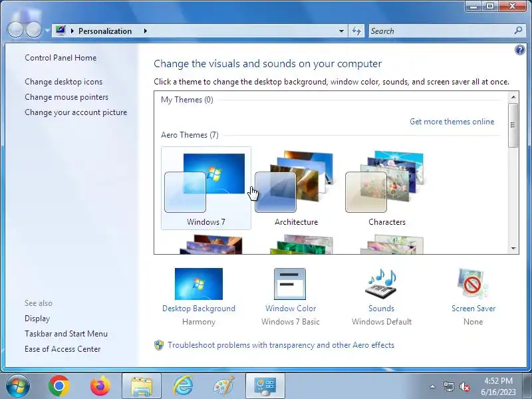Open Paint from the taskbar
532x399 pixels.
[224, 386]
